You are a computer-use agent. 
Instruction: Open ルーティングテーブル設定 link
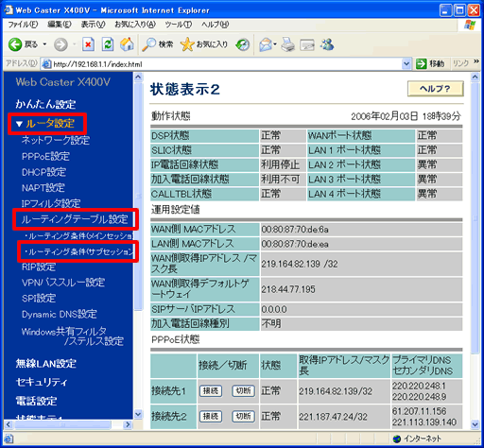75,219
